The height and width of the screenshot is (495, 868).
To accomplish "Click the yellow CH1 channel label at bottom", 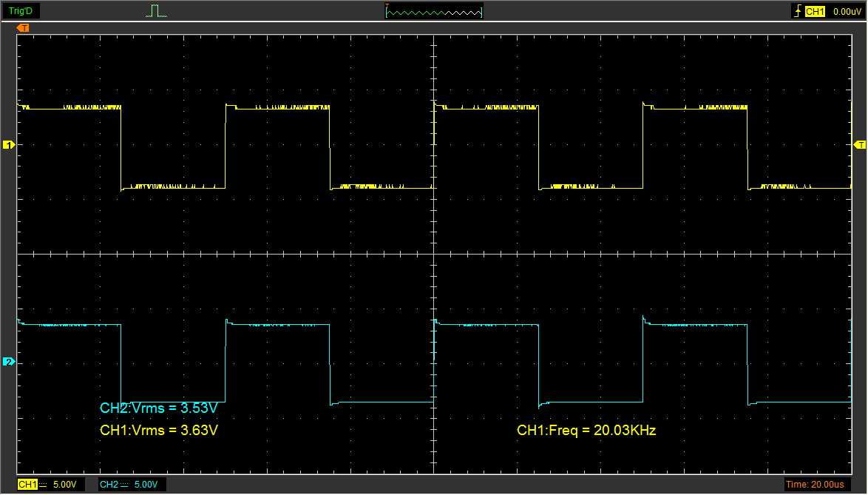I will click(x=27, y=485).
